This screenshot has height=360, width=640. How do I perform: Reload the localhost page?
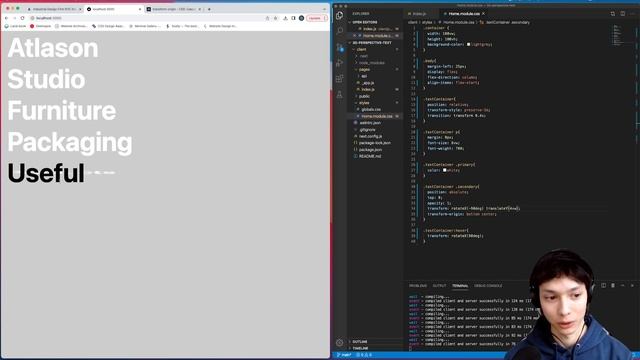[22, 18]
